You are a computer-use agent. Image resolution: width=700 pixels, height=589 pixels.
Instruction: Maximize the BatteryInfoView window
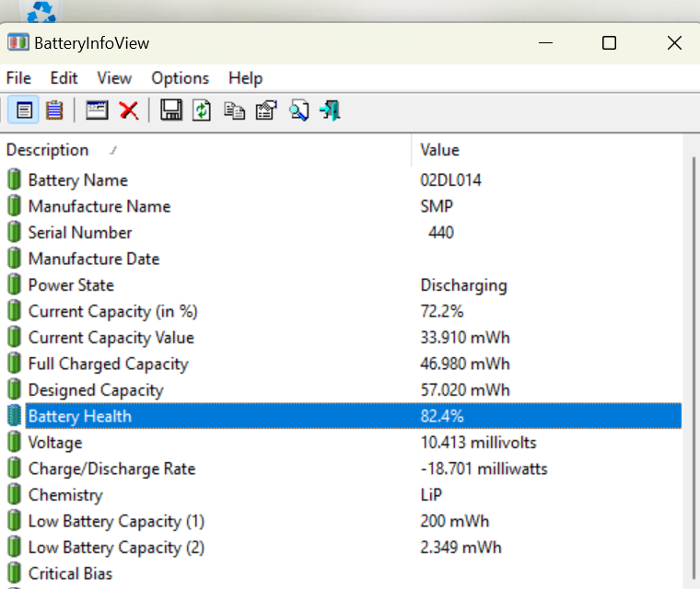(x=609, y=43)
